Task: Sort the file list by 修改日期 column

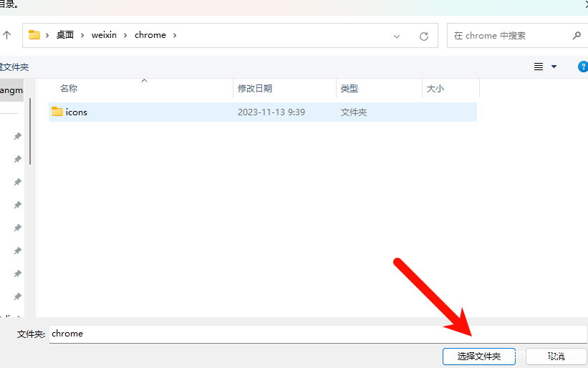Action: tap(255, 88)
